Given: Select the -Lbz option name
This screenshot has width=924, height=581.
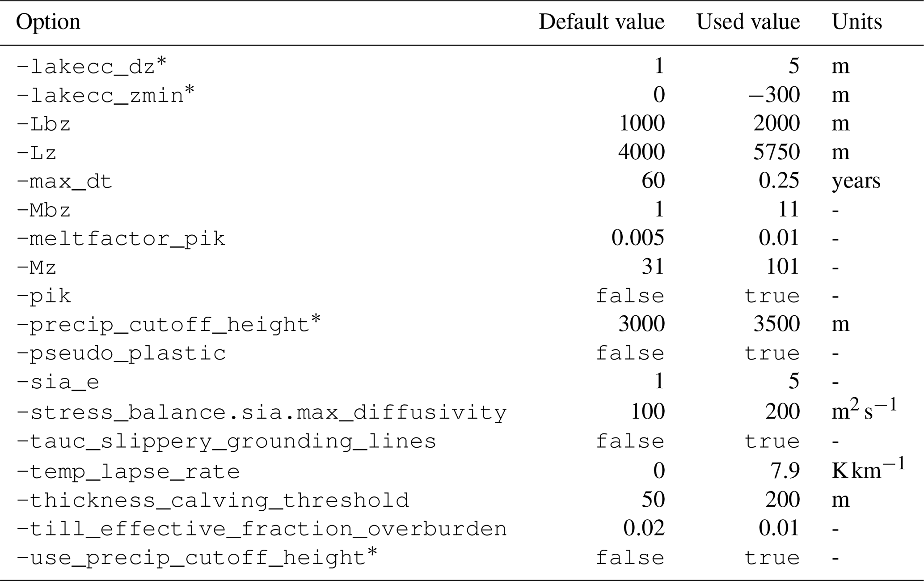Looking at the screenshot, I should point(43,124).
